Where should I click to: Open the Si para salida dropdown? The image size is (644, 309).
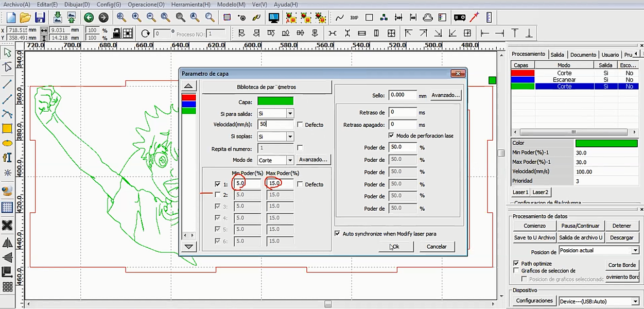pos(290,113)
